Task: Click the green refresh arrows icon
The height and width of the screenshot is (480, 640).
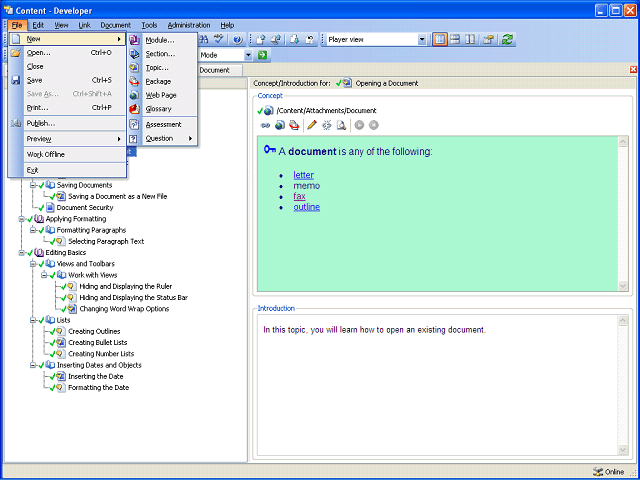Action: 507,40
